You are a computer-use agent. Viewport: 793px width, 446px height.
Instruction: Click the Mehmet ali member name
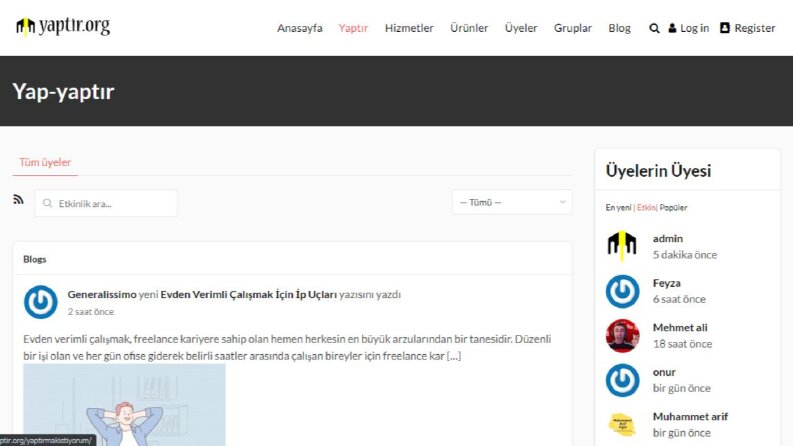[x=680, y=327]
